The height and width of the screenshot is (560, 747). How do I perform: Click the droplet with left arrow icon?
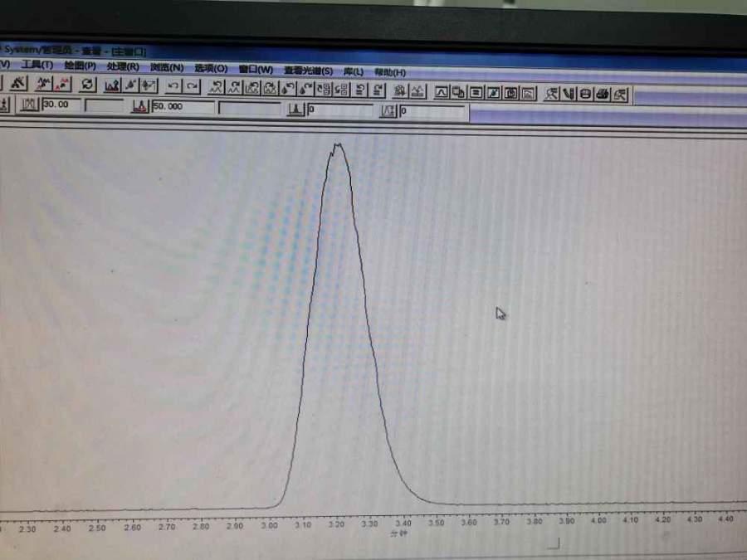point(288,89)
